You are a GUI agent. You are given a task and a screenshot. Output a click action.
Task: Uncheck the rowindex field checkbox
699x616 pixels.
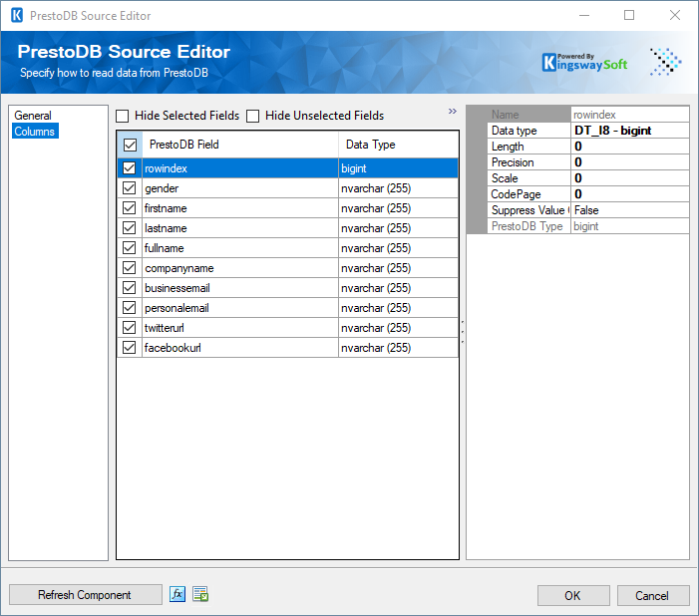(x=130, y=168)
